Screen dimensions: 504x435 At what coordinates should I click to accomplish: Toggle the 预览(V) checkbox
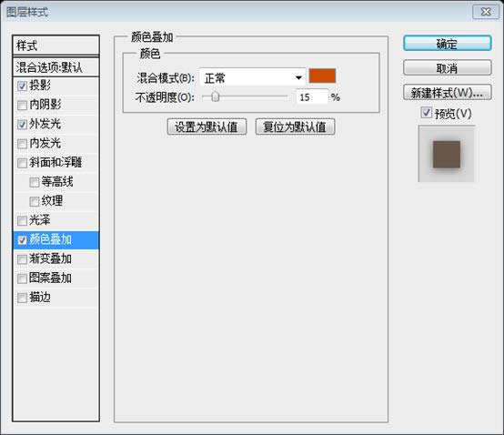click(426, 113)
